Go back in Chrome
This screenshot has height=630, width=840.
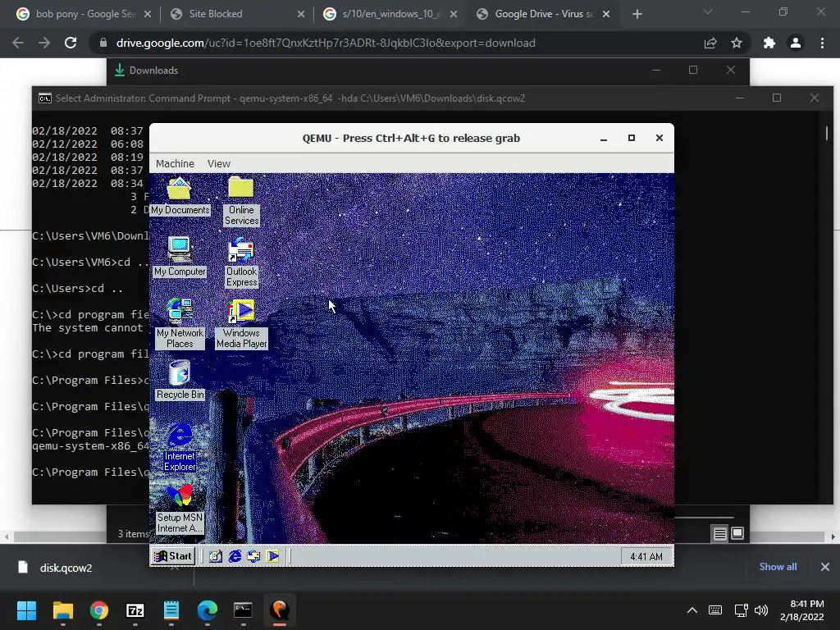tap(18, 43)
